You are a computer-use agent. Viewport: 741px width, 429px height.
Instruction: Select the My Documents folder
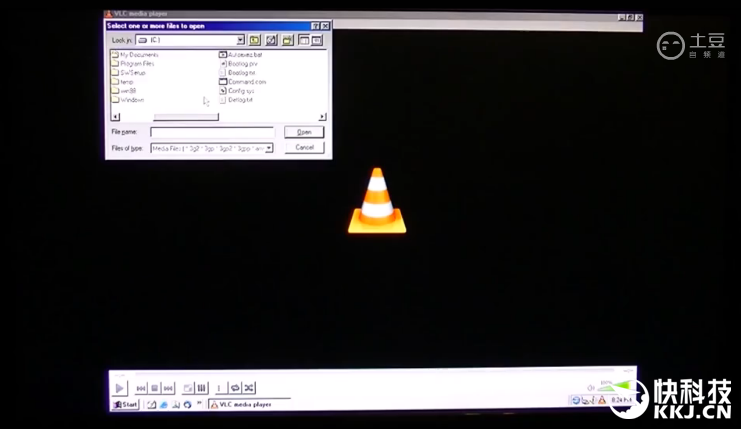click(135, 55)
